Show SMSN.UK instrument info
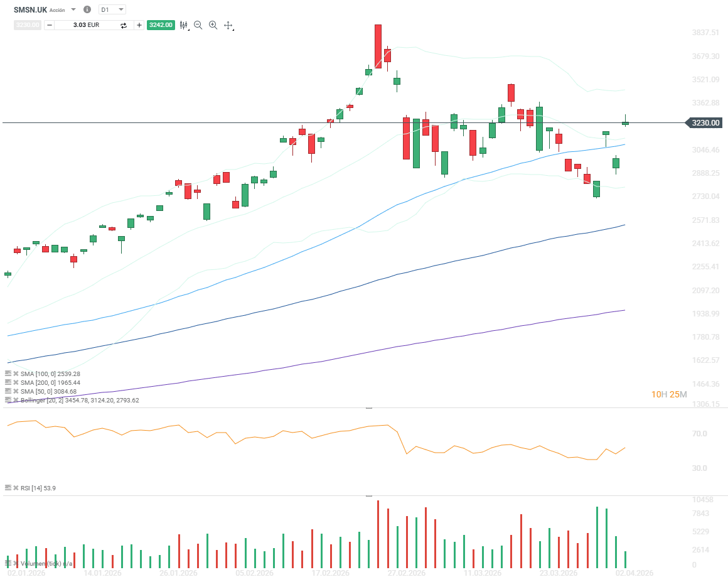This screenshot has width=728, height=582. click(x=87, y=9)
